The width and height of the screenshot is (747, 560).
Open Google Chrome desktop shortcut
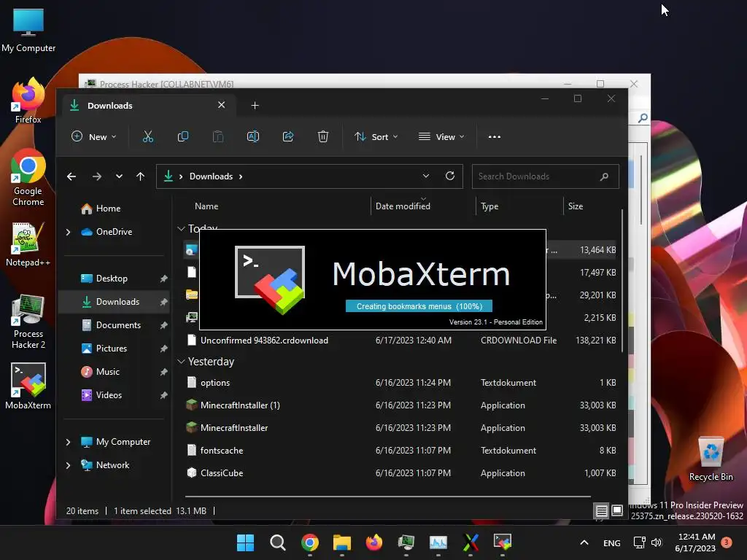28,178
